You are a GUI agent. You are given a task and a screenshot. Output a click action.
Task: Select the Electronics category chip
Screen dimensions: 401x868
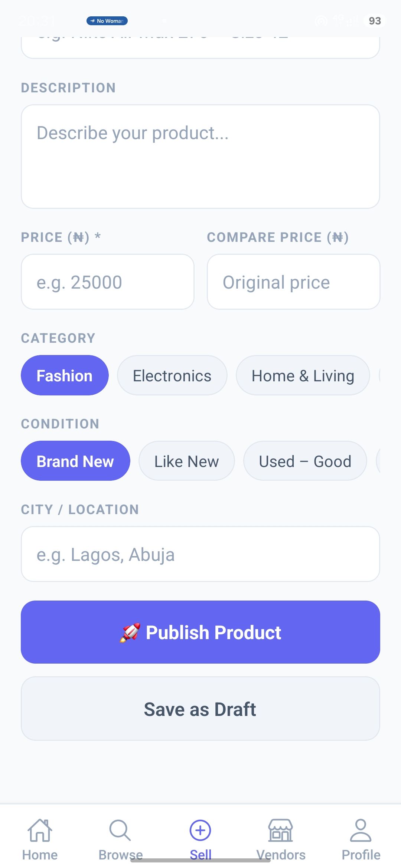172,375
